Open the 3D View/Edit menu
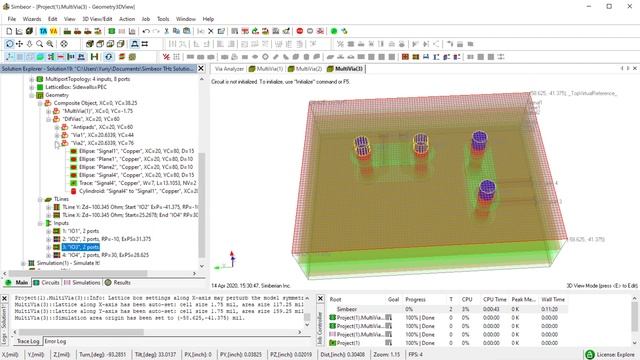 [x=97, y=19]
